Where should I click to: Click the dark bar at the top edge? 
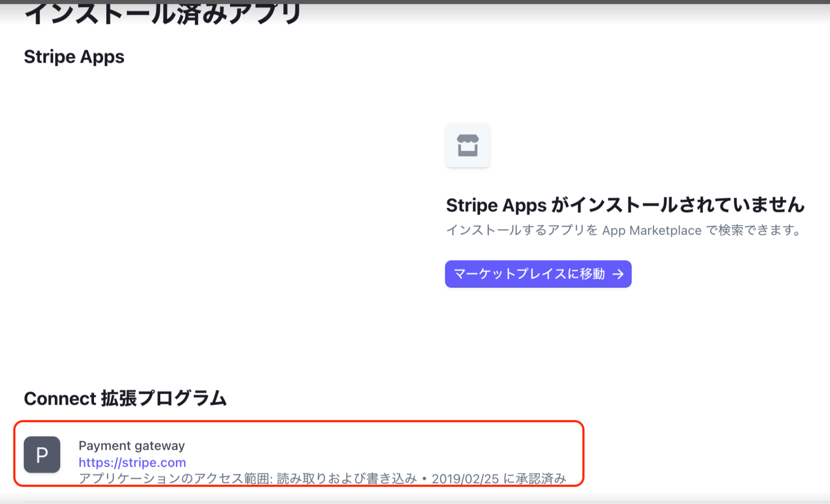[415, 2]
